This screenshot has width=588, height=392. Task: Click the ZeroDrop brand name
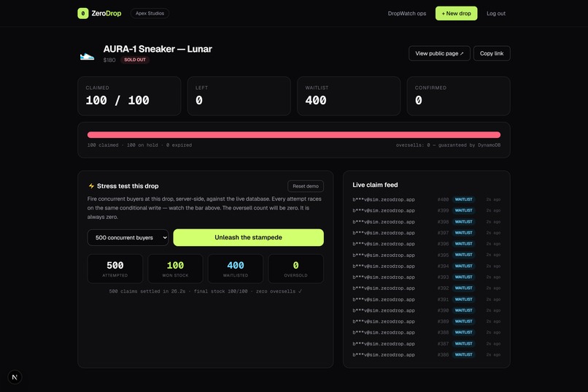click(106, 13)
